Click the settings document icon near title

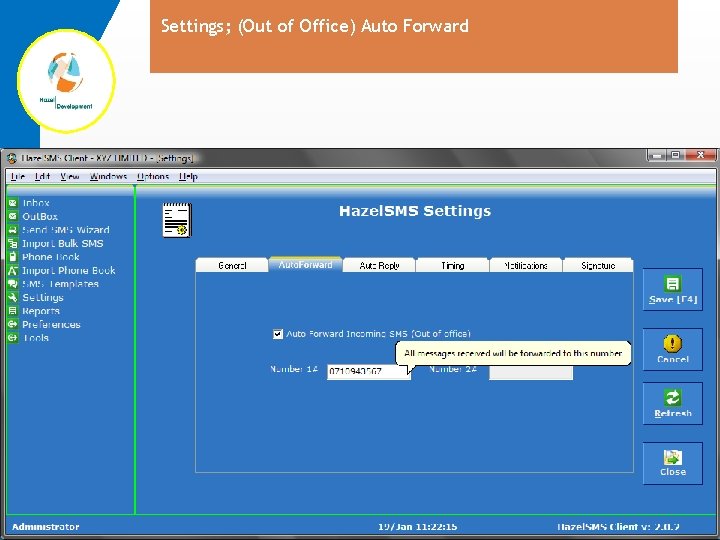point(177,220)
